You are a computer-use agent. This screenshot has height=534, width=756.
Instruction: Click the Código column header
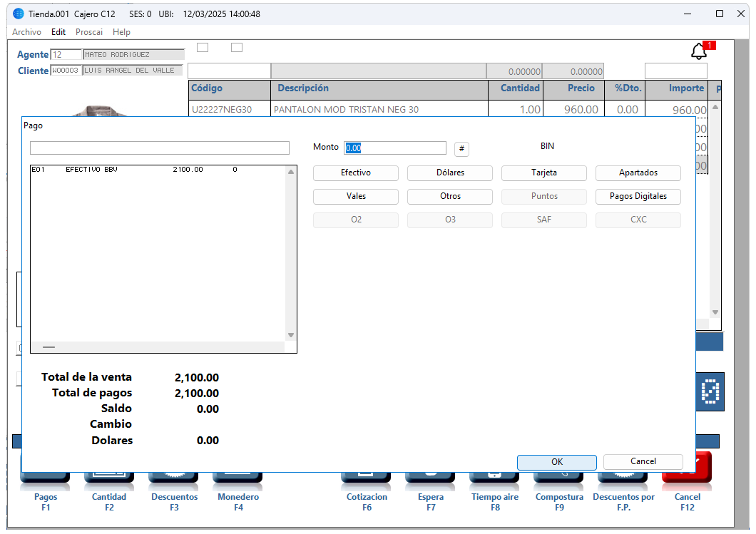pyautogui.click(x=230, y=90)
